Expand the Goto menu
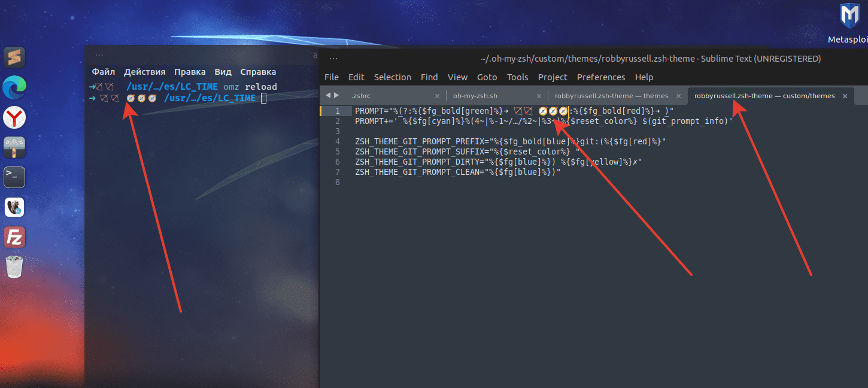Screen dimensions: 868x388 pos(487,77)
